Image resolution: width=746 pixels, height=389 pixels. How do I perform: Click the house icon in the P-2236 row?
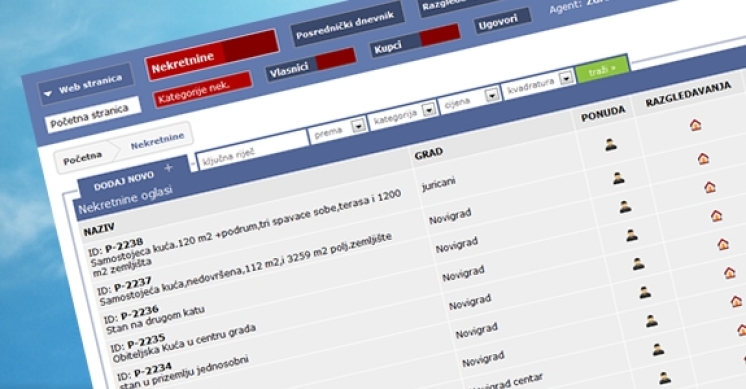710,187
